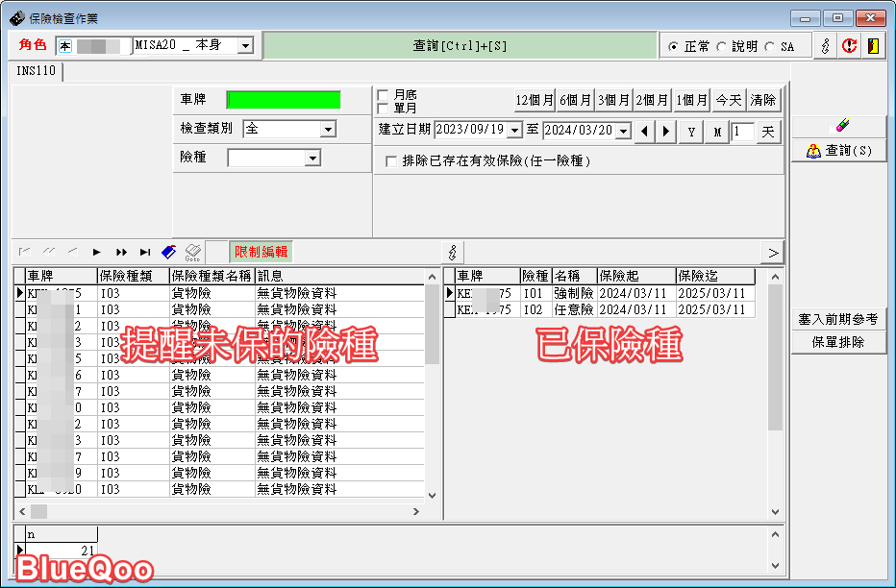Click the blue book icon in navigation bar
Screen dimensions: 896x588
pyautogui.click(x=168, y=252)
